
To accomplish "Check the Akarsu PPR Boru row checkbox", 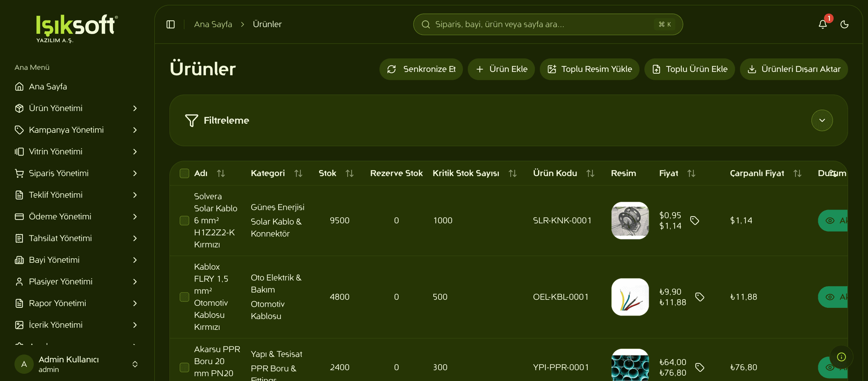I will click(184, 368).
